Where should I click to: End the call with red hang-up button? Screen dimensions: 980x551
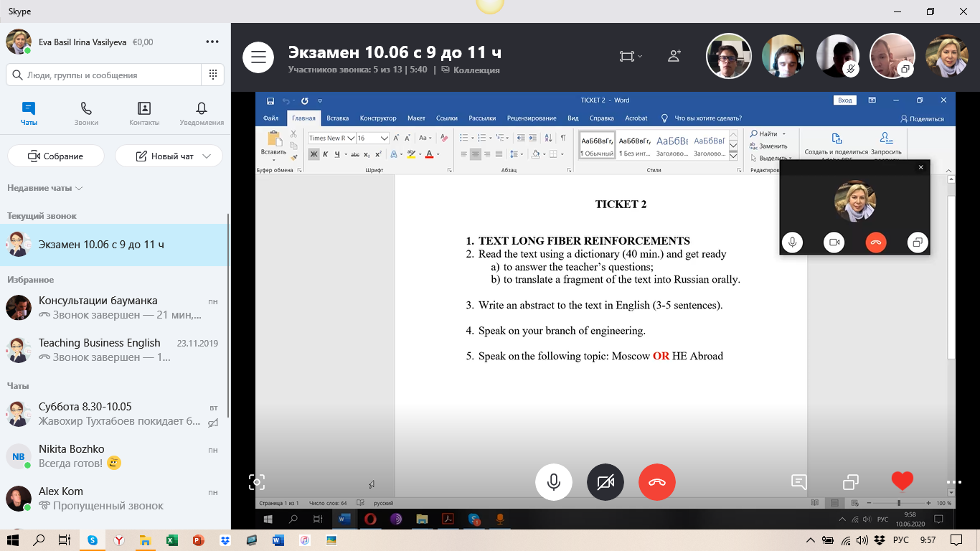pos(656,482)
